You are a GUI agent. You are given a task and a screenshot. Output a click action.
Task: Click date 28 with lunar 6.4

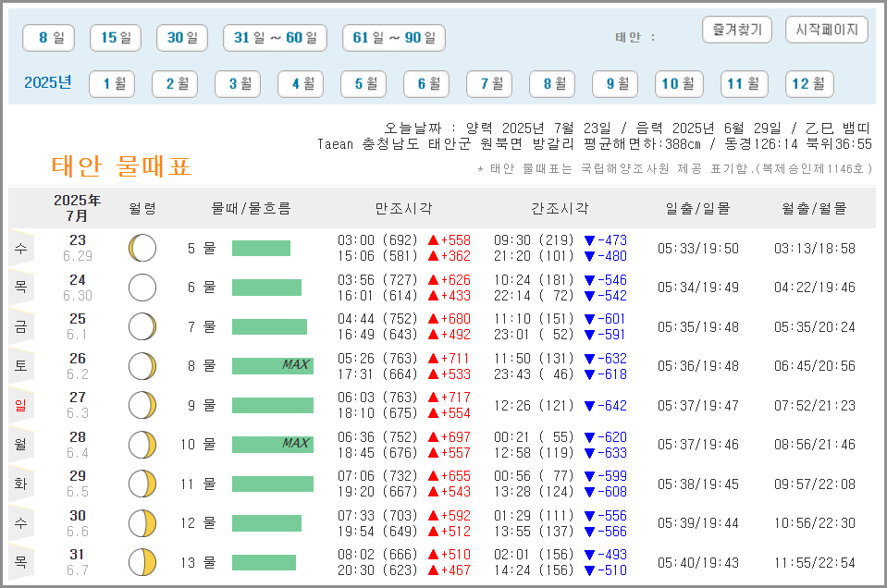(x=78, y=445)
